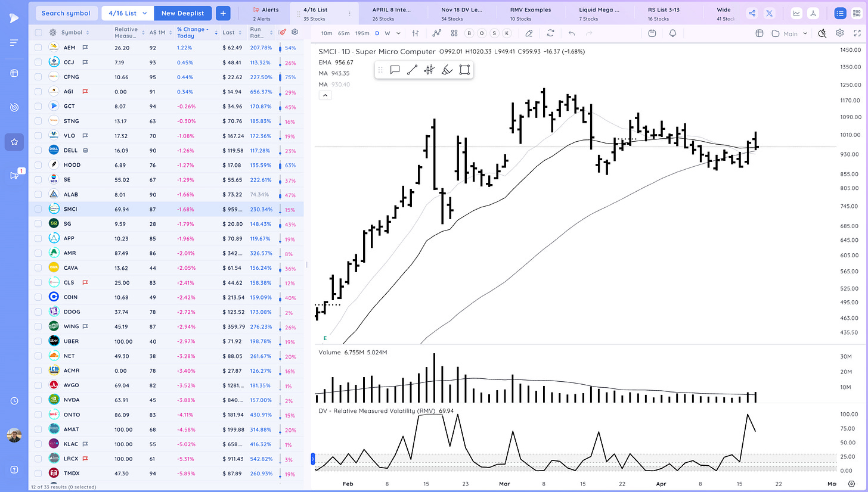Screen dimensions: 868x492
Task: Click the tree structure view icon
Action: [x=813, y=13]
